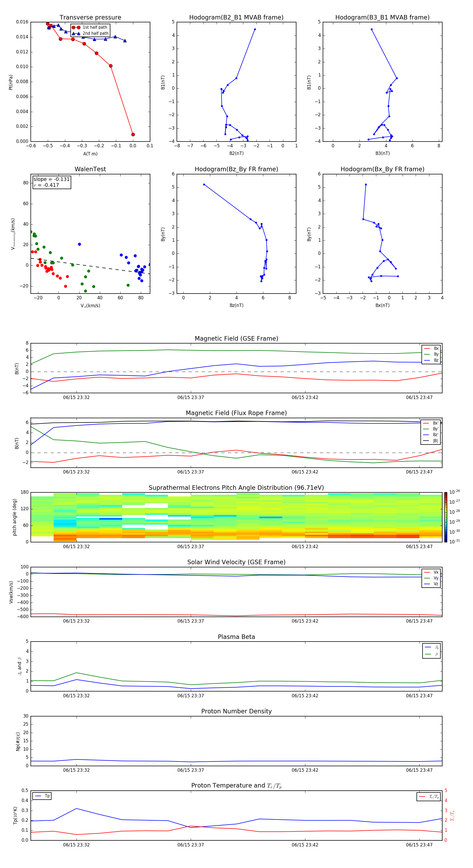This screenshot has height=868, width=473.
Task: Click the 'V_A(km/s)' x-axis label
Action: coord(90,306)
